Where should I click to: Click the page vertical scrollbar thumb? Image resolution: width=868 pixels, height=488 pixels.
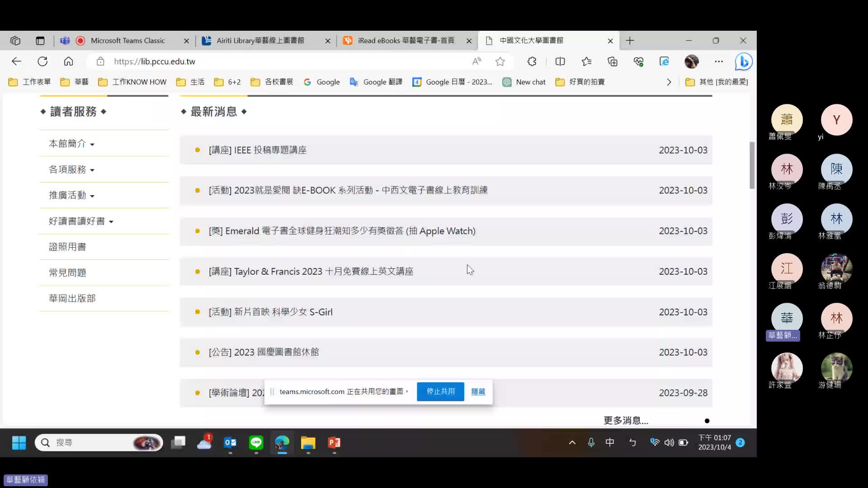pyautogui.click(x=752, y=165)
